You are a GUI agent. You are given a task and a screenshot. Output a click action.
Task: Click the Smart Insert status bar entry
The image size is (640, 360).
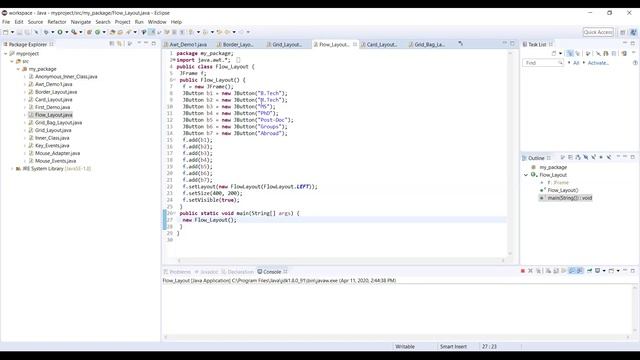pyautogui.click(x=453, y=347)
